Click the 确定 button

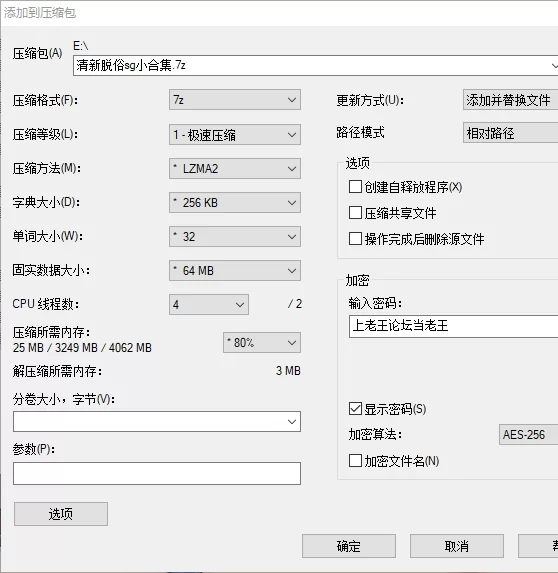[349, 546]
